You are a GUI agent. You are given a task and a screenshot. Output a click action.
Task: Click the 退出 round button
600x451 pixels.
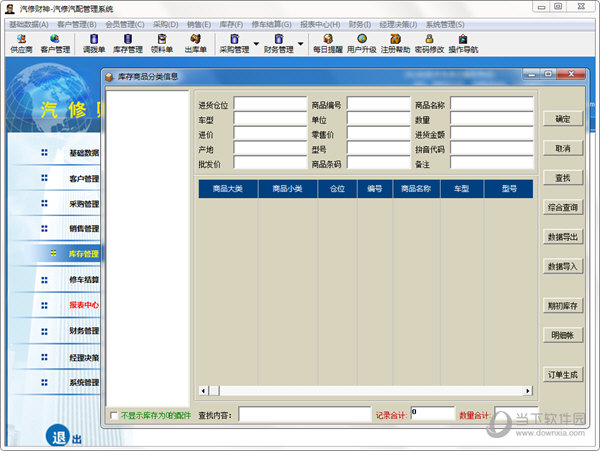(x=59, y=436)
